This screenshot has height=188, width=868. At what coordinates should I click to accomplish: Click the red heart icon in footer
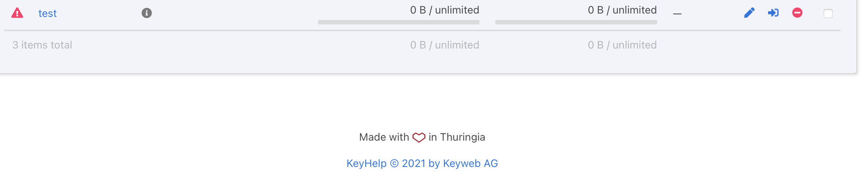point(419,137)
